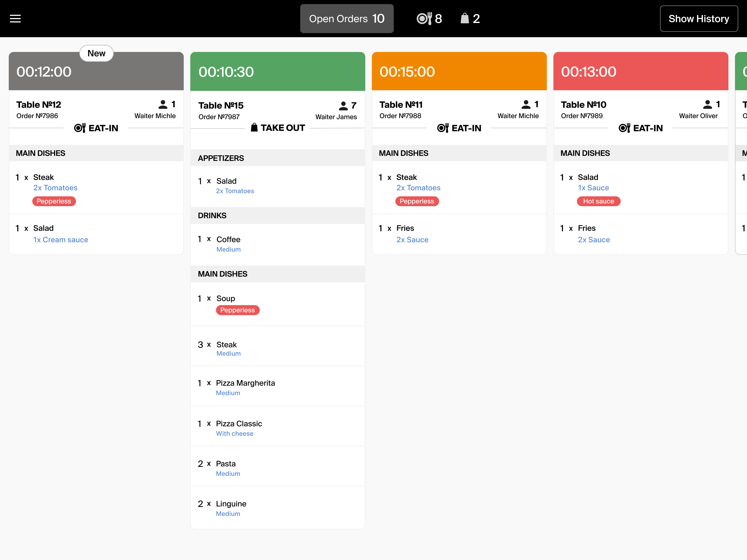Select Order №7987
The height and width of the screenshot is (560, 747).
pyautogui.click(x=219, y=117)
